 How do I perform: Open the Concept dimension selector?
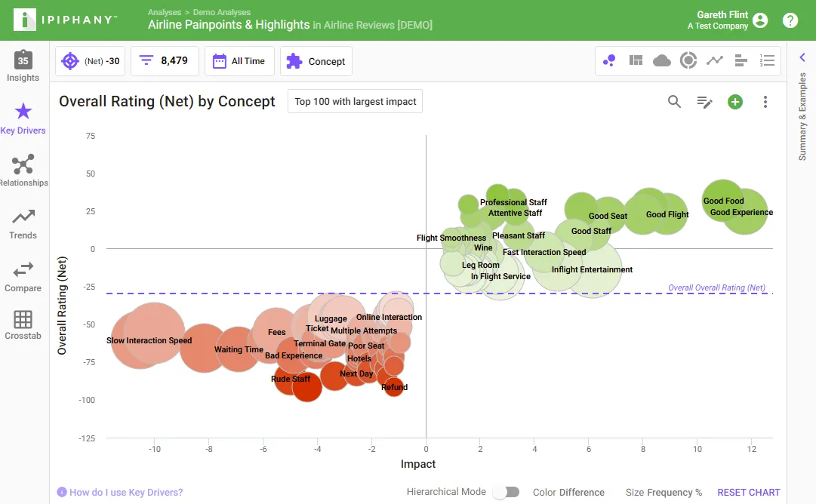tap(316, 61)
